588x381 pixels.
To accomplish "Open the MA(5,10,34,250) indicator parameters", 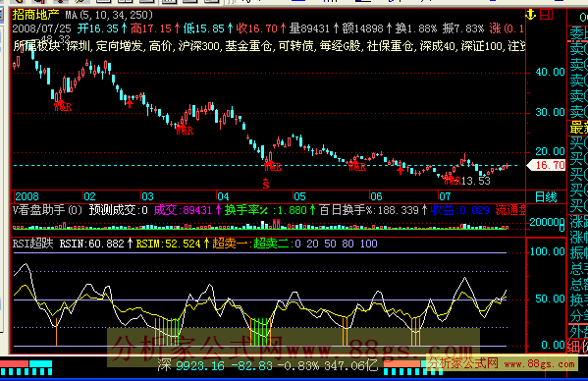I will click(x=109, y=15).
